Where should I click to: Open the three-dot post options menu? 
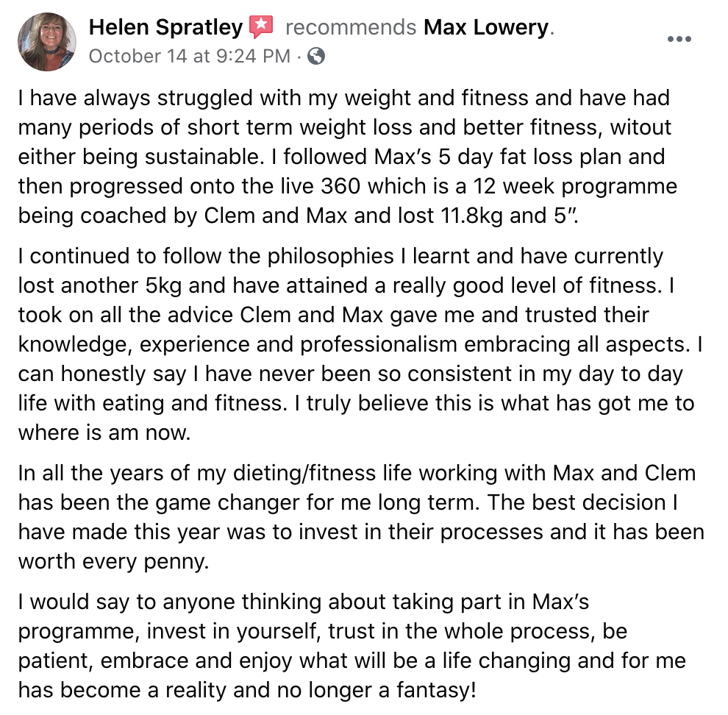click(679, 39)
